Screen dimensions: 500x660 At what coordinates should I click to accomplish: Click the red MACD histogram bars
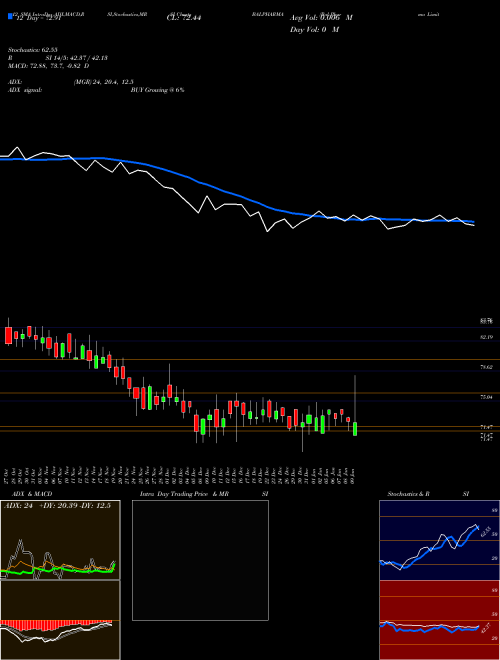(56, 625)
